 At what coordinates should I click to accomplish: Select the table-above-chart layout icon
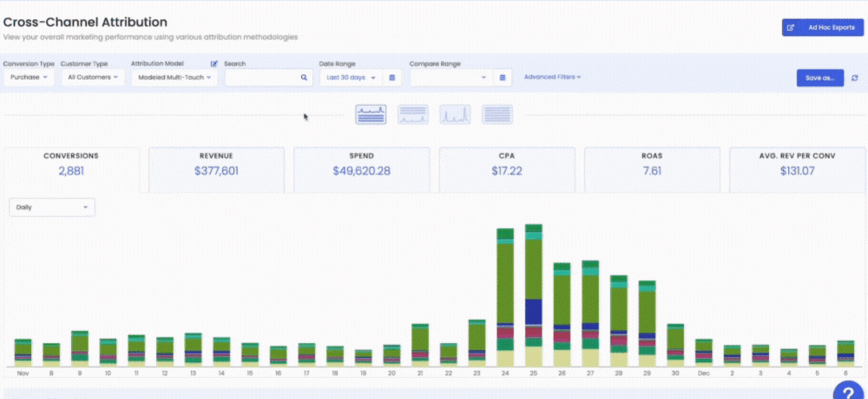pos(413,115)
